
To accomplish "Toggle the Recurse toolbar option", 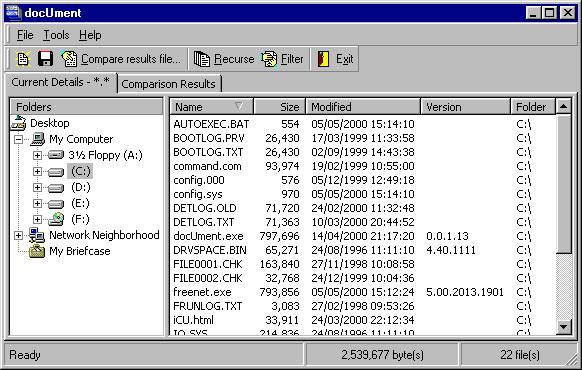I will 224,59.
